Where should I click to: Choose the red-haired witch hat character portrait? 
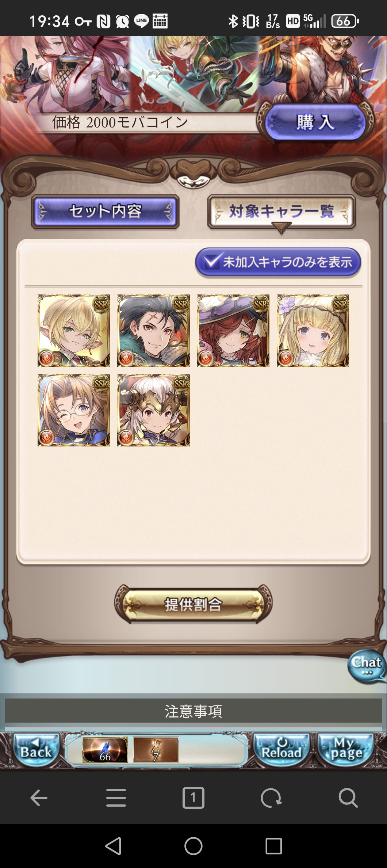[x=233, y=331]
